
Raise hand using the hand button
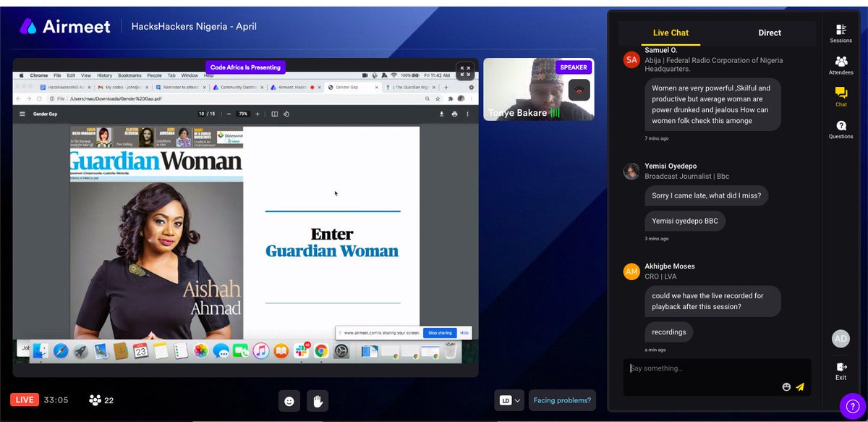coord(317,400)
